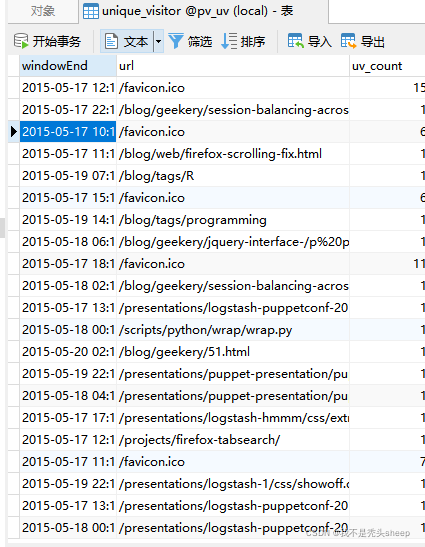The image size is (425, 547).
Task: Click the 筛选 button label
Action: (x=200, y=42)
